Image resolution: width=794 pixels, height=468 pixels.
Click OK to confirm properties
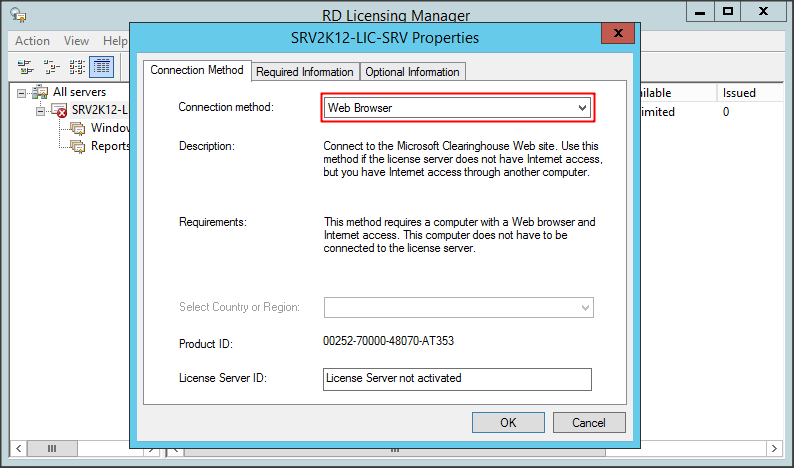[x=508, y=422]
